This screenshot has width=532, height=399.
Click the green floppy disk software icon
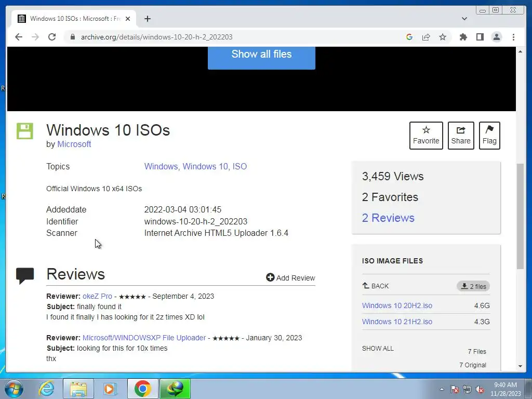click(25, 131)
